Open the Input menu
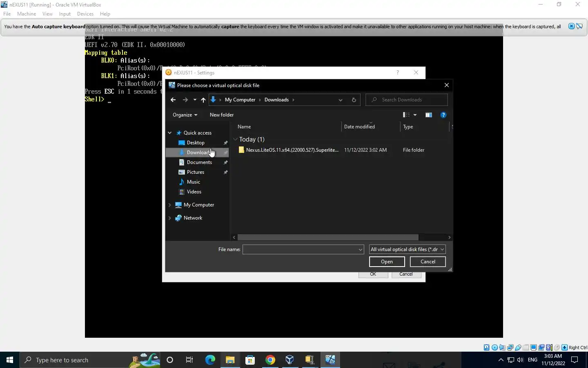588x368 pixels. tap(65, 14)
